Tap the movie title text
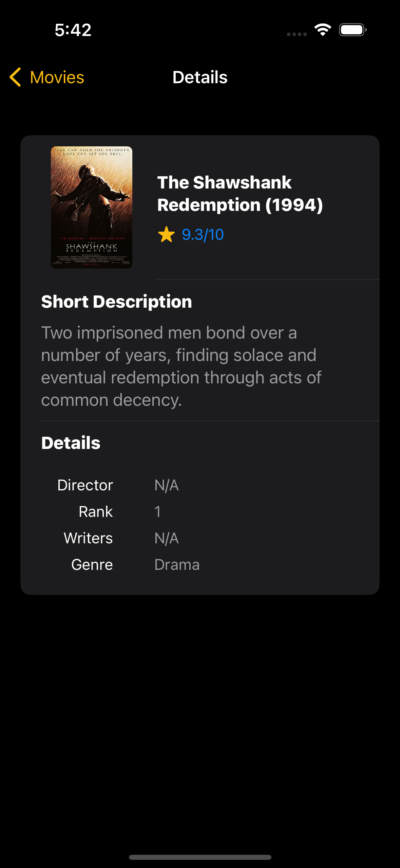This screenshot has height=868, width=400. tap(240, 194)
